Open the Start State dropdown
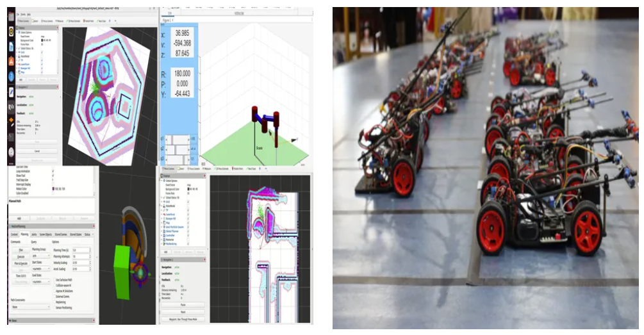The image size is (644, 335). tap(41, 268)
